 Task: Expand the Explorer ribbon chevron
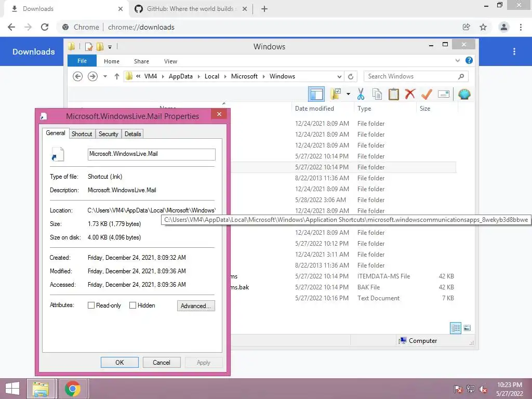pyautogui.click(x=457, y=60)
